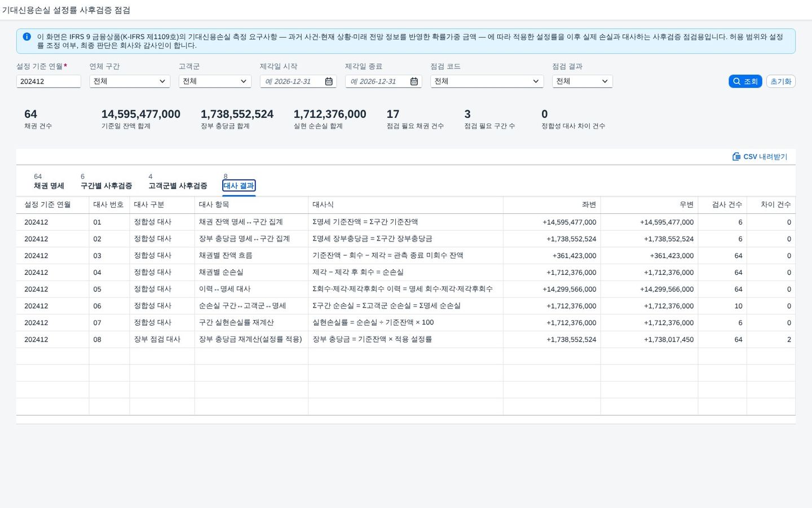Click the 점검 필요 채권 건수 summary value 17
The width and height of the screenshot is (812, 508).
click(x=393, y=115)
